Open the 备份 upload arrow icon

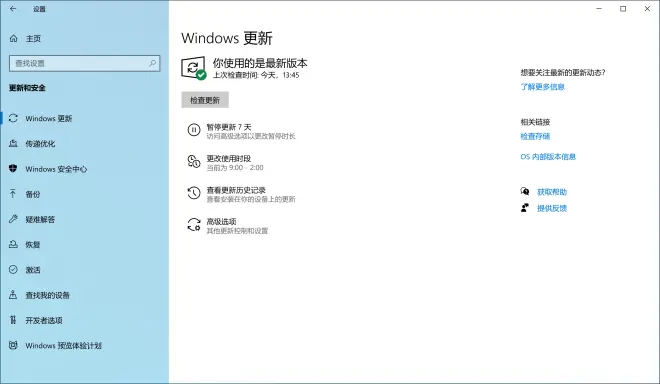(13, 194)
